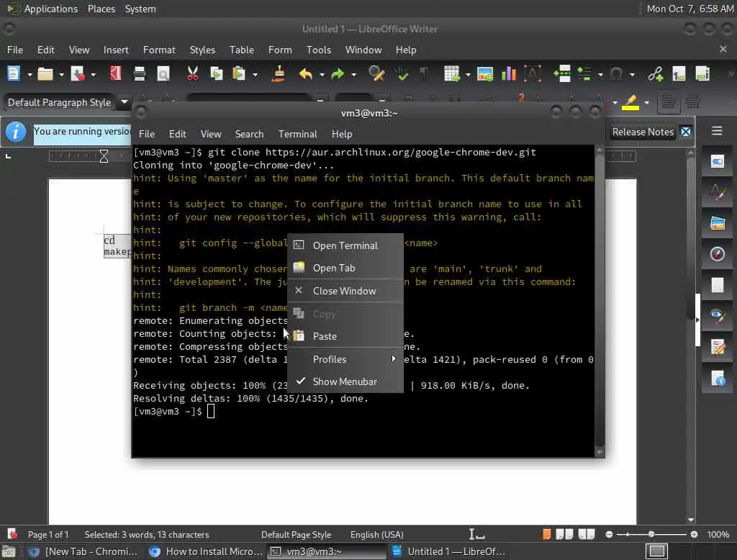This screenshot has width=737, height=560.
Task: Click the Mon Oct 7 clock in panel
Action: (x=689, y=9)
